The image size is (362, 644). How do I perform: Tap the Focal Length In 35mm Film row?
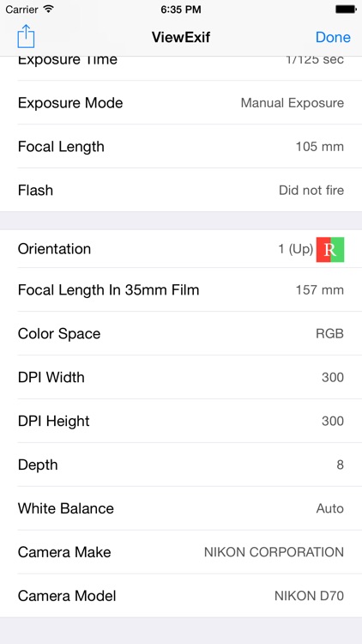point(181,289)
